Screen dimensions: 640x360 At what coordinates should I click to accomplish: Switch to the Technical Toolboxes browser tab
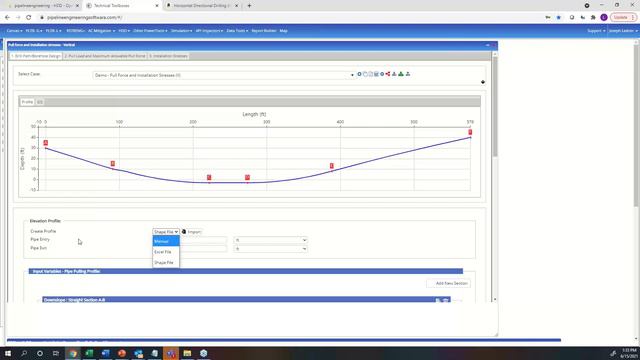pos(122,6)
